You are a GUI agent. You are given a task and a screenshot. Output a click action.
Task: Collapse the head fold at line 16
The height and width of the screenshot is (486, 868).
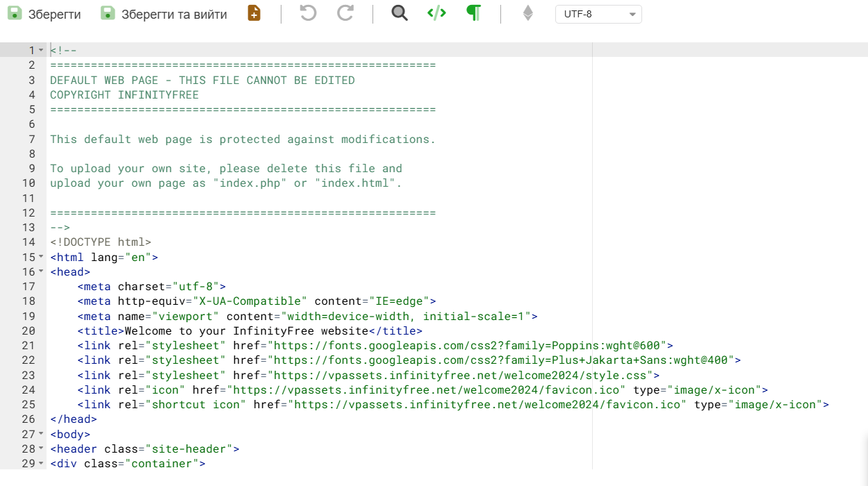(x=41, y=271)
